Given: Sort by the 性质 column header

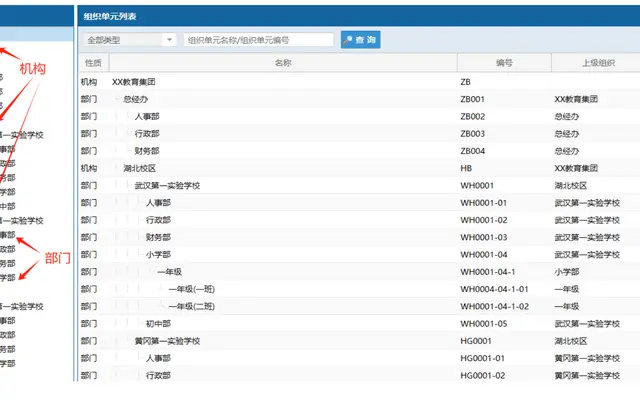Looking at the screenshot, I should [x=93, y=63].
